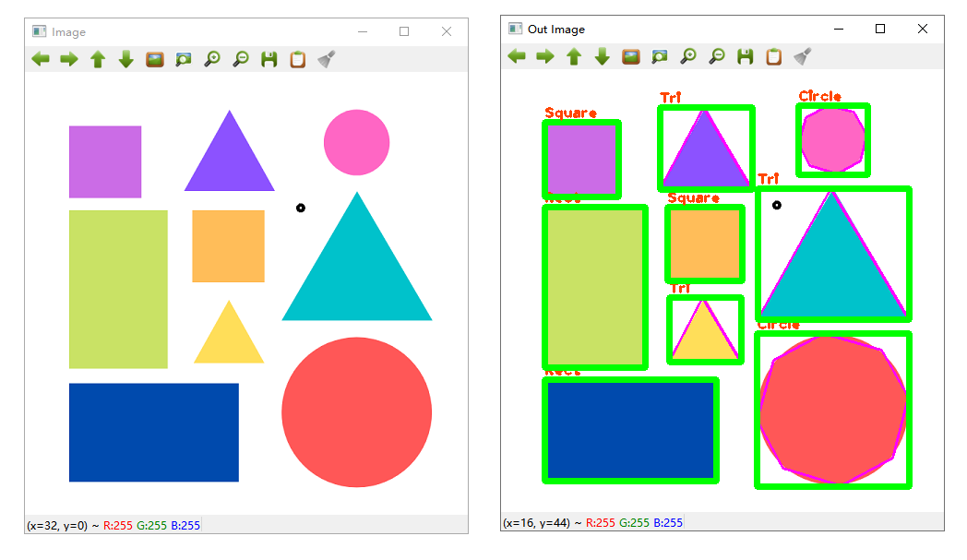Viewport: 967px width, 560px height.
Task: Click boxed lime green rectangle in Out Image
Action: tap(595, 288)
